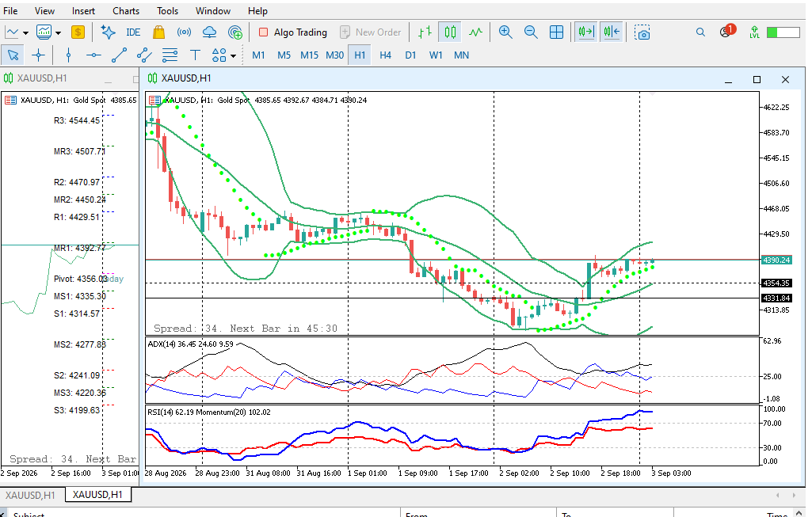Click the 4354.35 price level label

tap(776, 283)
